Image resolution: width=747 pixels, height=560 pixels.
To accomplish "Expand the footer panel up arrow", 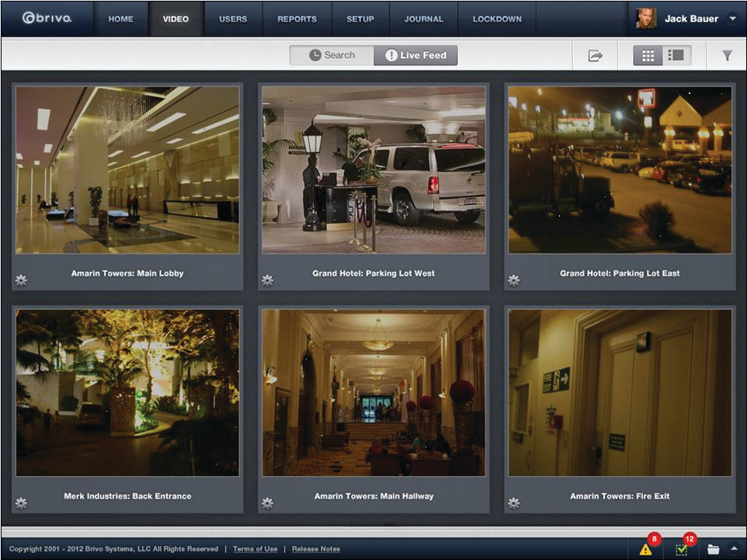I will point(734,549).
